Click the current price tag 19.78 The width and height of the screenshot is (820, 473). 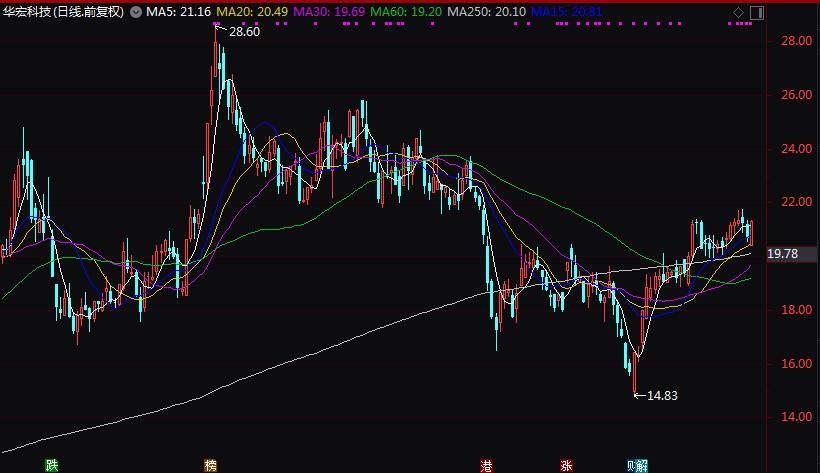pyautogui.click(x=782, y=254)
